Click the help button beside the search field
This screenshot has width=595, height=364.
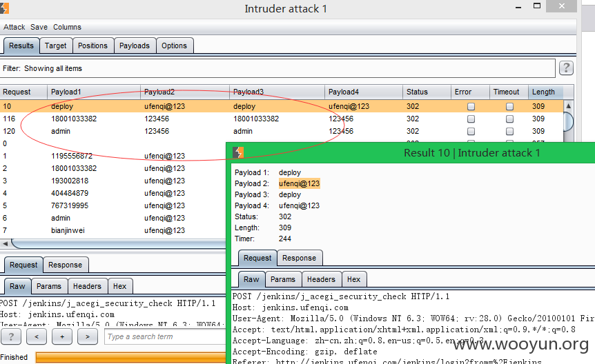(11, 336)
